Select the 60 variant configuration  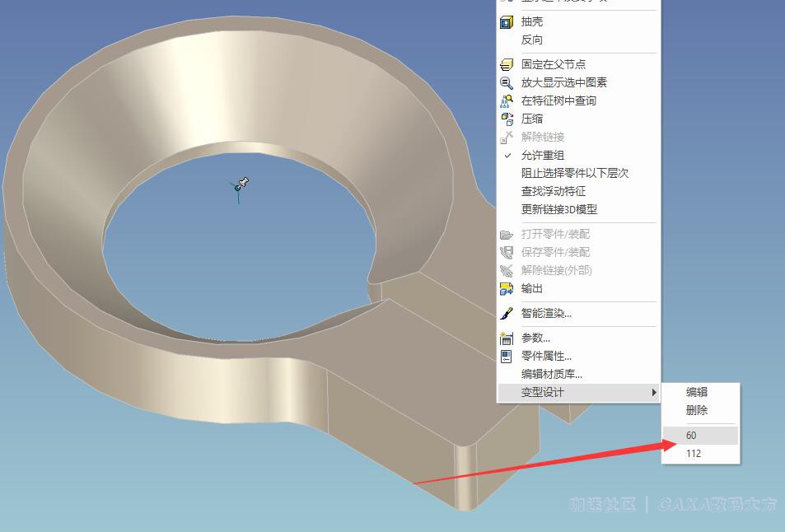click(692, 435)
